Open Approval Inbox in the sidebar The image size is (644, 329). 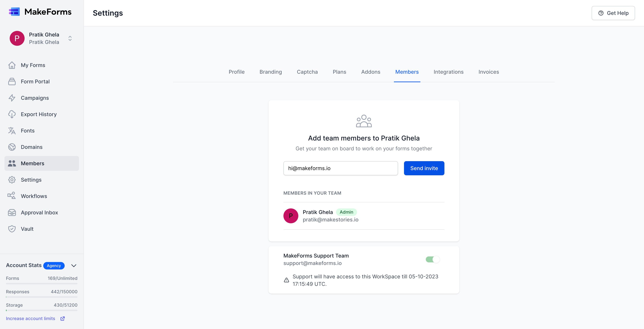click(42, 213)
